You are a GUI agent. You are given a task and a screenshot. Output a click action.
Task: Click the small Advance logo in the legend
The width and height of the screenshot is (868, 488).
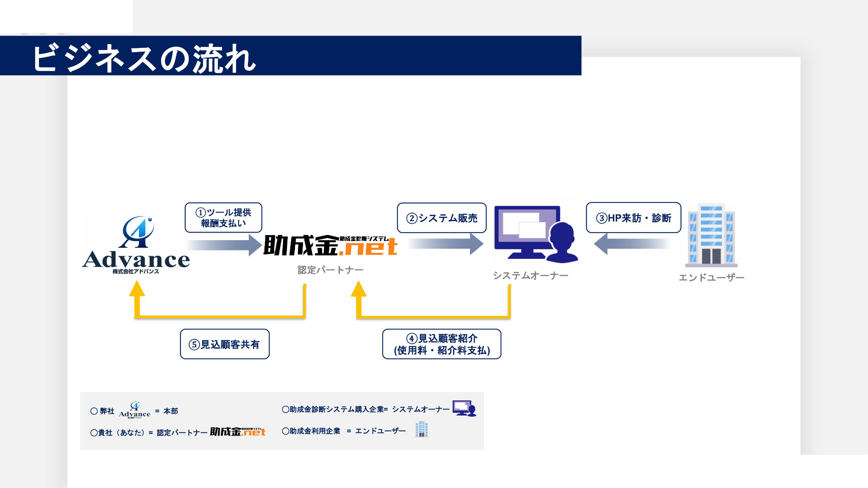tap(134, 410)
